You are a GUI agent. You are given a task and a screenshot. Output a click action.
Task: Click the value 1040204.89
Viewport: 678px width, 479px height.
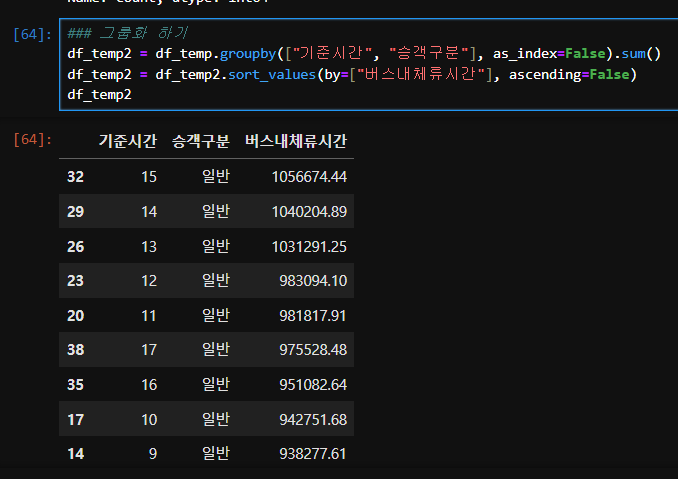[309, 211]
